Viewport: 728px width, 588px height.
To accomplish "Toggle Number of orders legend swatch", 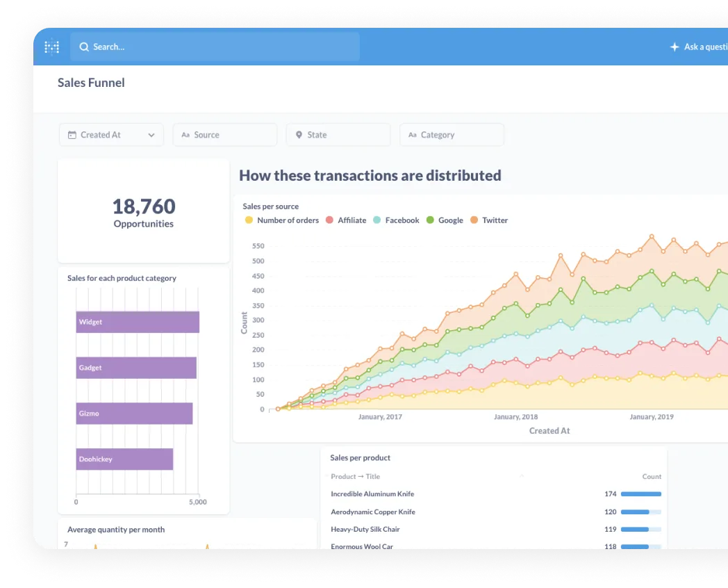I will (x=249, y=220).
